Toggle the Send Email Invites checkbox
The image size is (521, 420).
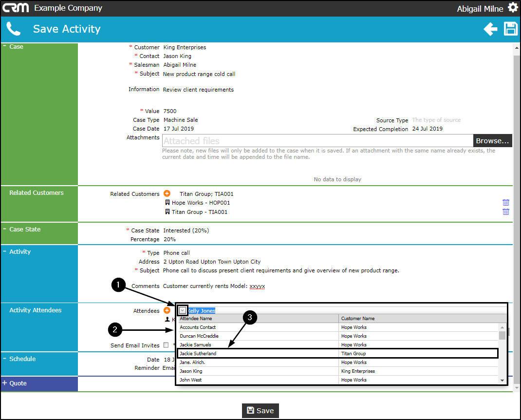click(x=166, y=345)
